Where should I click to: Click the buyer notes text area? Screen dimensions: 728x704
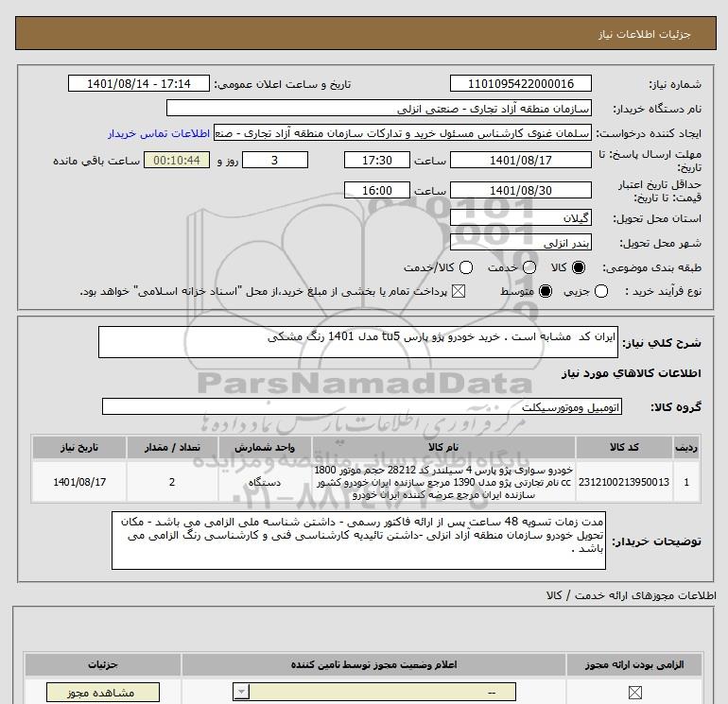[358, 541]
